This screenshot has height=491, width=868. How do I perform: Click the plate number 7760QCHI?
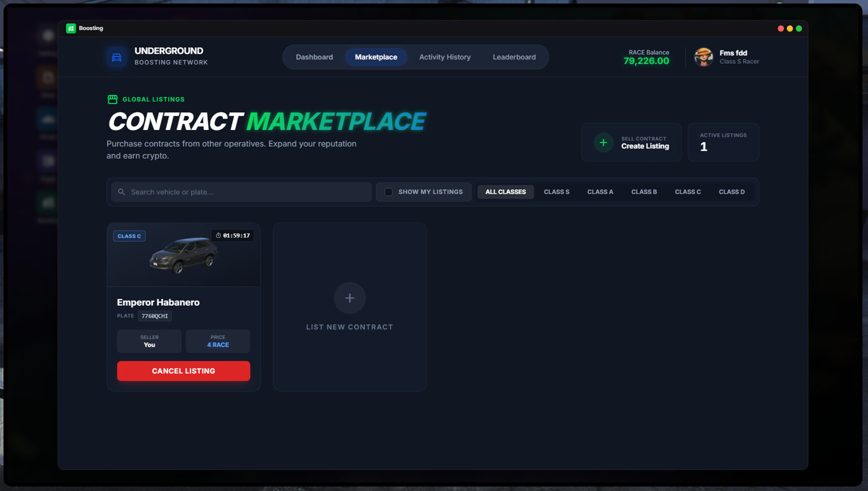pyautogui.click(x=155, y=316)
